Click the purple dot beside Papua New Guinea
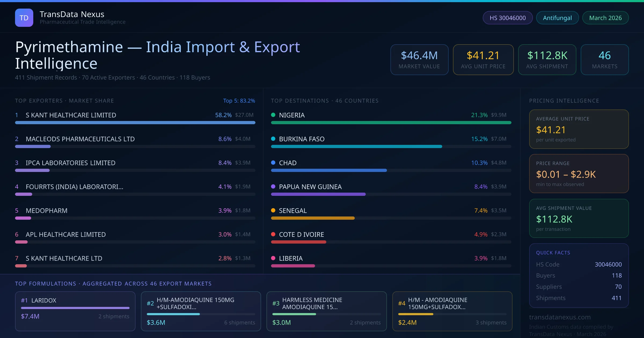Image resolution: width=644 pixels, height=338 pixels. 273,186
